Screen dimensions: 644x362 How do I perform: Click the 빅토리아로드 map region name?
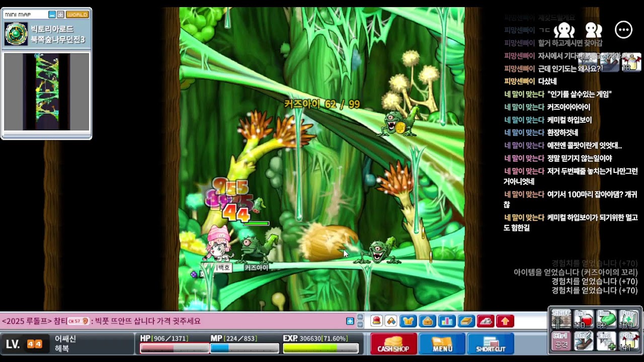52,29
